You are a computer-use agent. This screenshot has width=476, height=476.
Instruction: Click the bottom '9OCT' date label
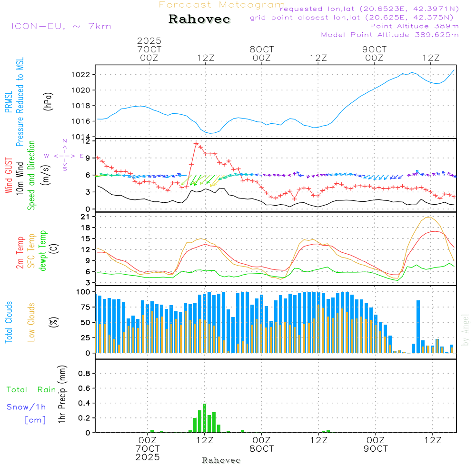click(375, 449)
